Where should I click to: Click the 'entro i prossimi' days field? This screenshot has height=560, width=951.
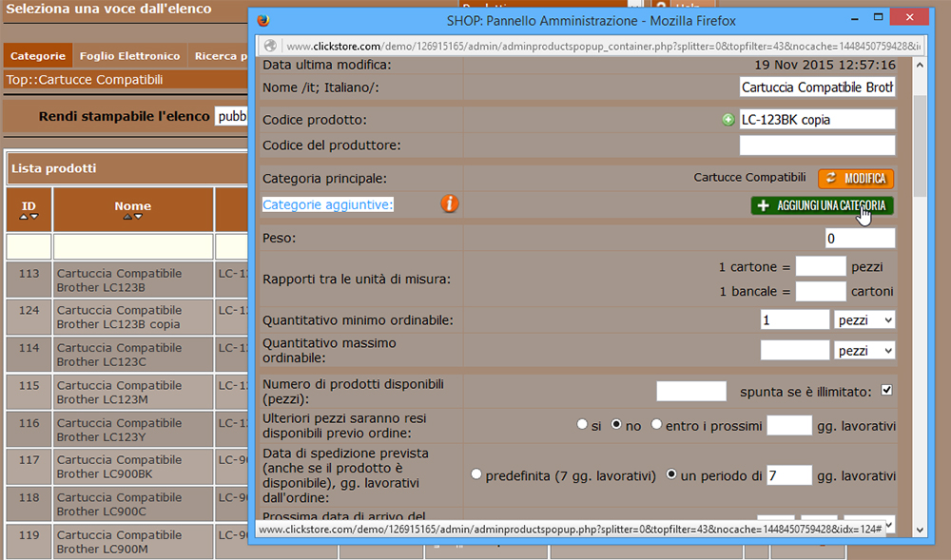(789, 425)
